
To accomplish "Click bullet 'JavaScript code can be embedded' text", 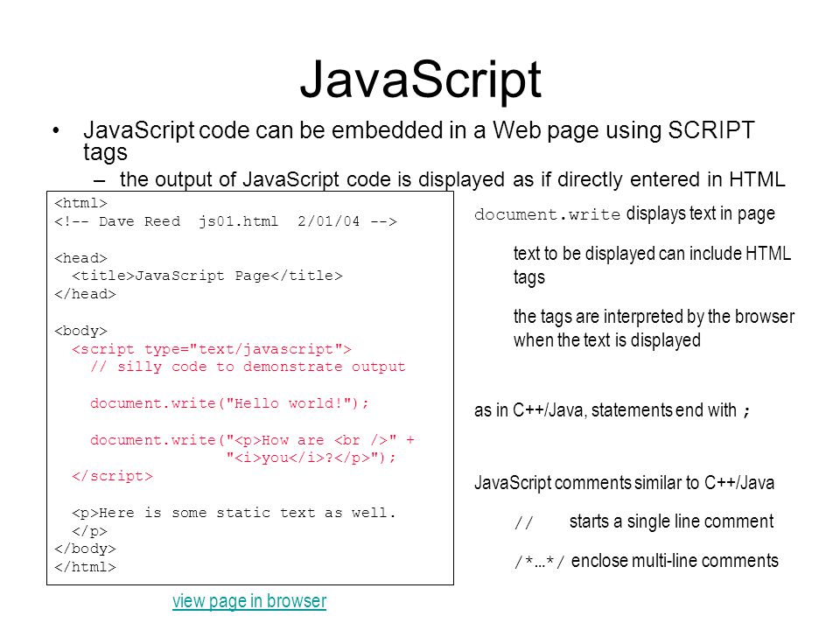I will pyautogui.click(x=419, y=141).
